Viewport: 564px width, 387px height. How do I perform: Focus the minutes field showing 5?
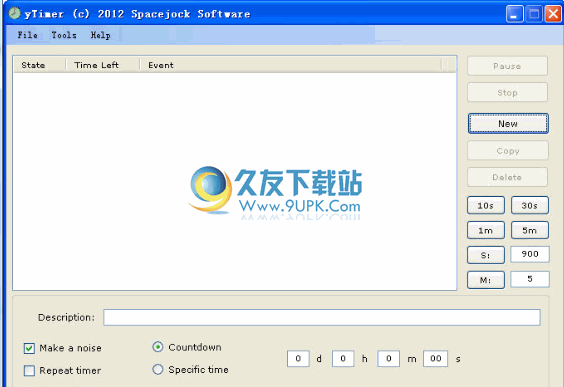[530, 279]
